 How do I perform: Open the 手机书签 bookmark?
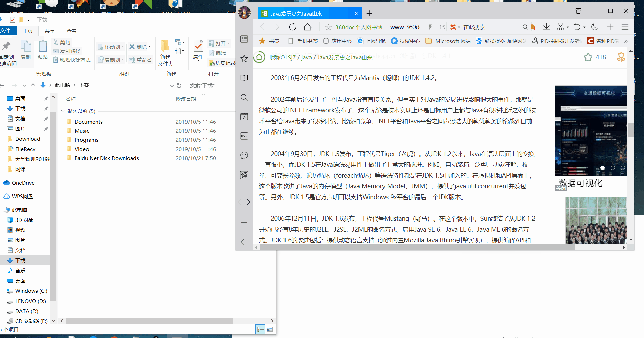point(303,41)
